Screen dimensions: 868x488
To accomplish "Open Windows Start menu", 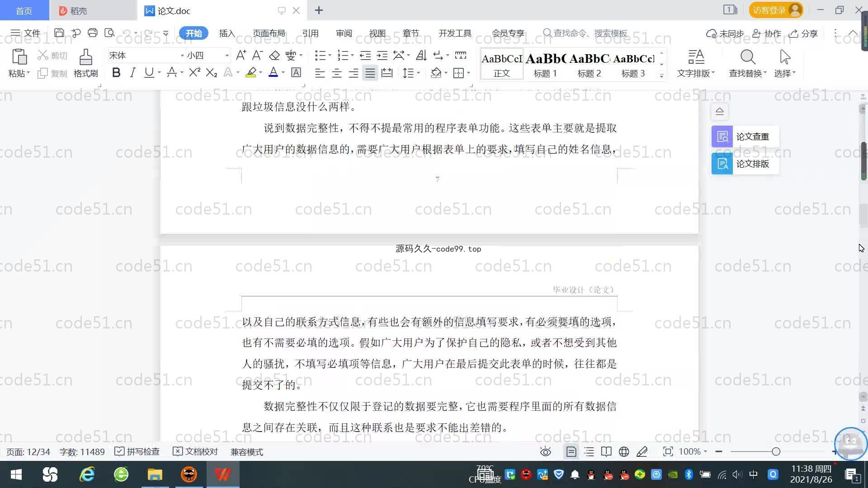I will click(x=16, y=474).
